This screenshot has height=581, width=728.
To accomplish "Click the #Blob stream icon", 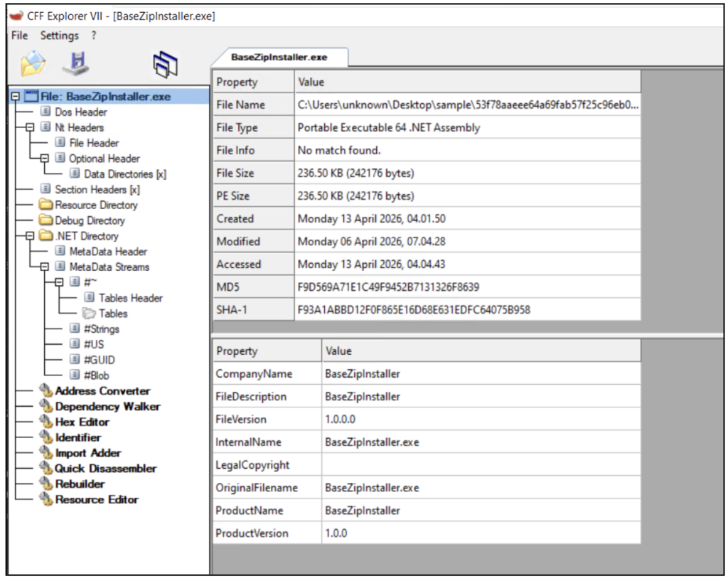I will 74,375.
